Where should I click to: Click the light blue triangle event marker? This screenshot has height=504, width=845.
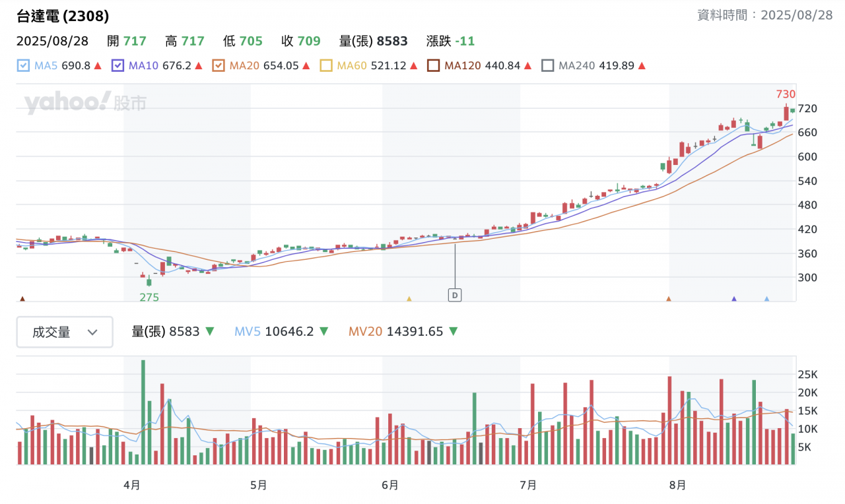pyautogui.click(x=766, y=299)
